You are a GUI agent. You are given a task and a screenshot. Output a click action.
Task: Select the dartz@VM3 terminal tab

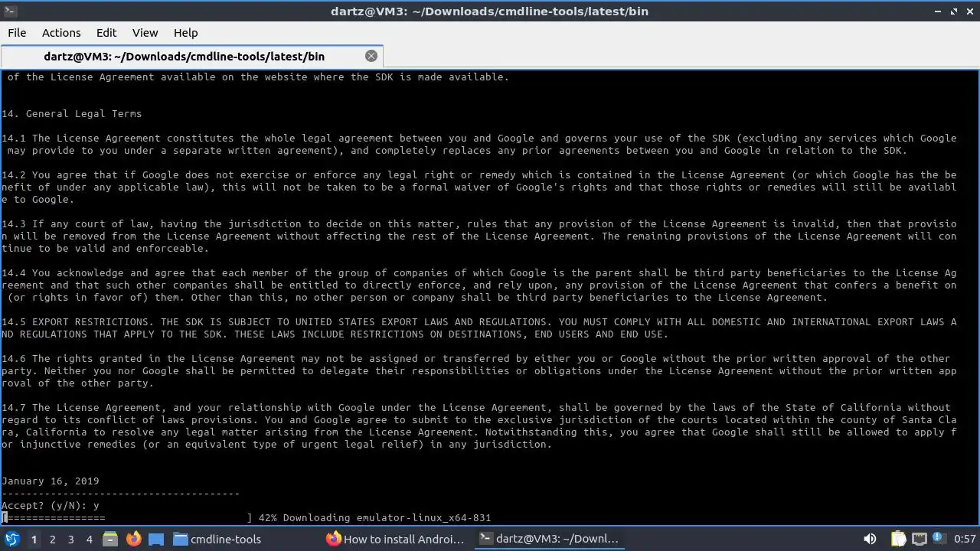(191, 56)
